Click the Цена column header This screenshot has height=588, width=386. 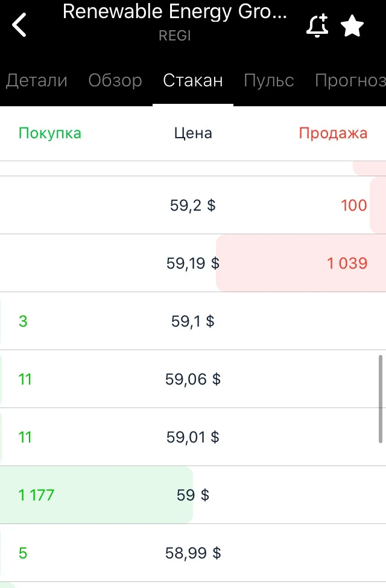click(x=193, y=133)
